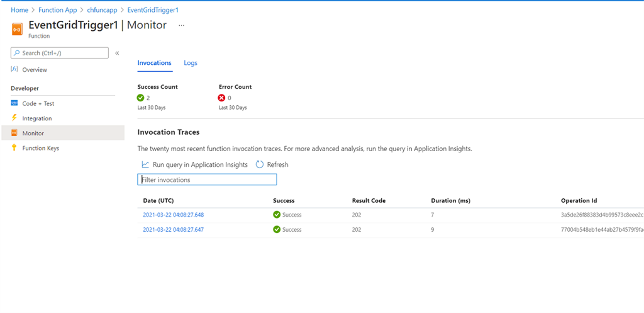Click the Refresh icon
The height and width of the screenshot is (313, 644).
click(x=260, y=164)
